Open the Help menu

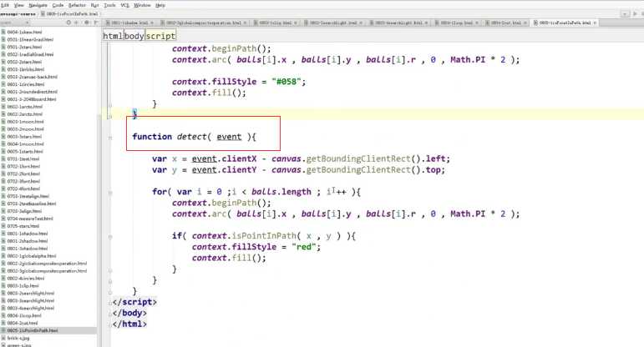point(160,5)
